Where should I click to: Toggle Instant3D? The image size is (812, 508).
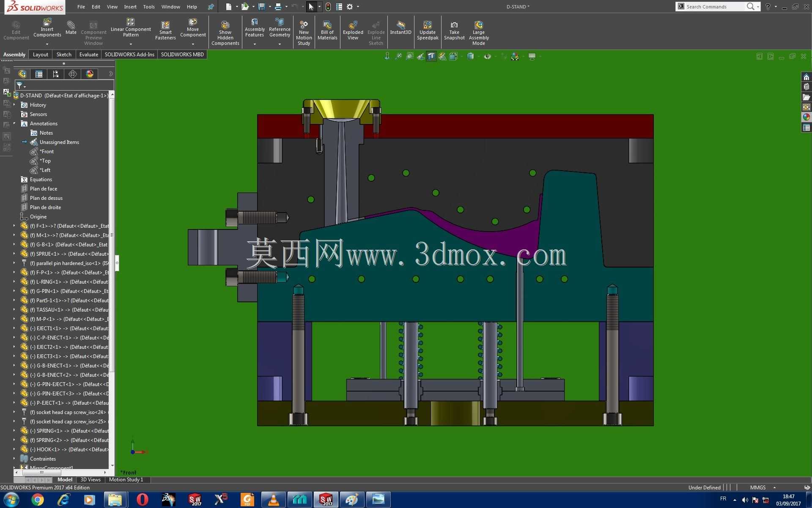point(401,28)
